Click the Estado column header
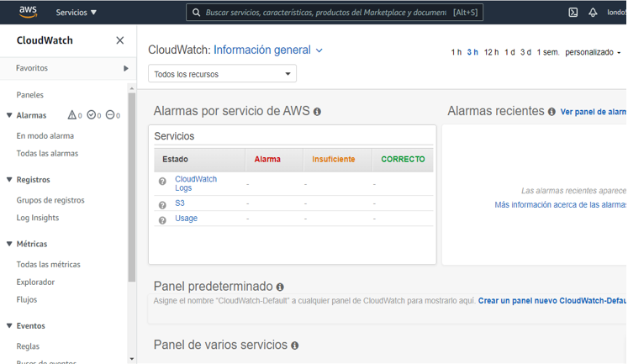 [x=199, y=160]
